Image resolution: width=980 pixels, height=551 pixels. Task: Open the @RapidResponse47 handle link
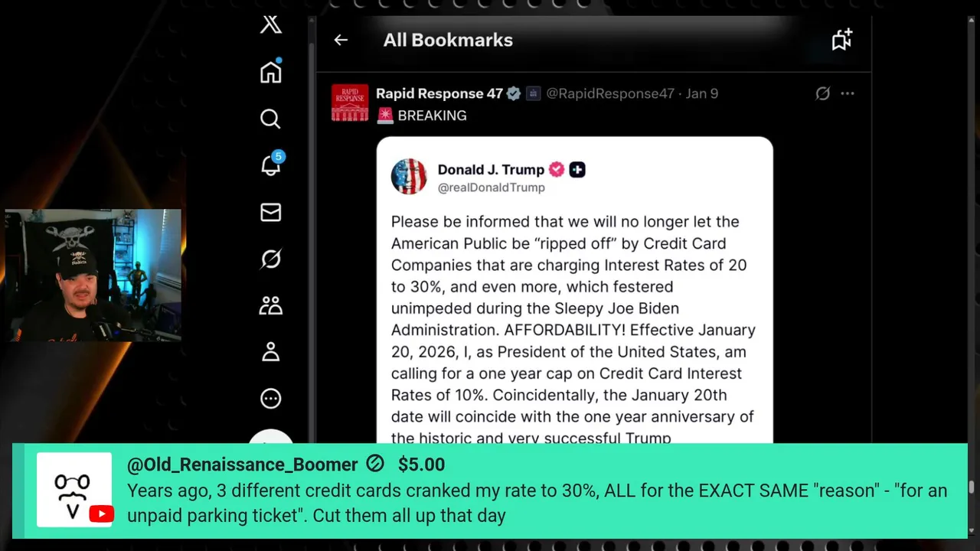coord(609,93)
